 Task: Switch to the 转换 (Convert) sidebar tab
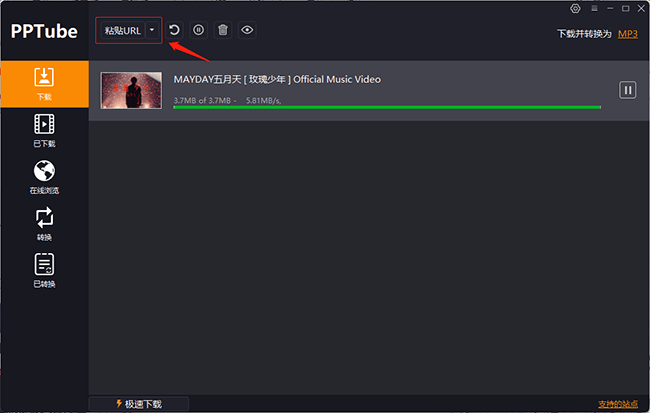pos(44,224)
